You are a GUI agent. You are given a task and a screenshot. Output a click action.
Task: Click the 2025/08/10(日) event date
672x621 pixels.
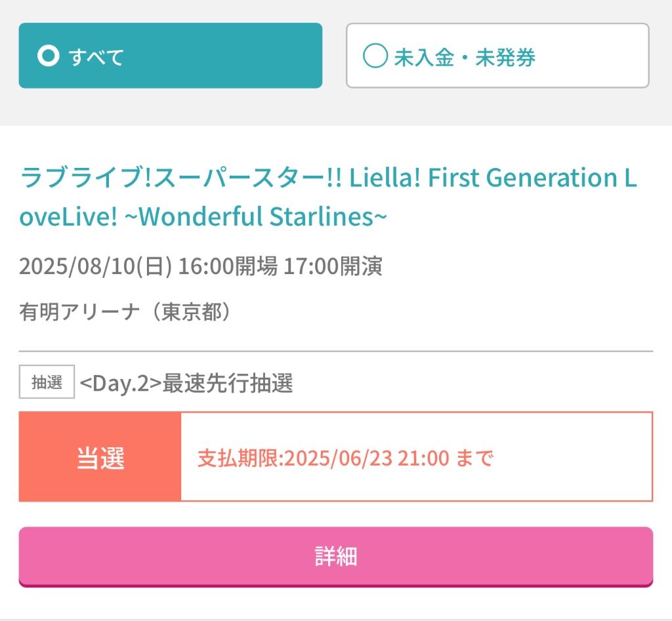click(x=96, y=266)
